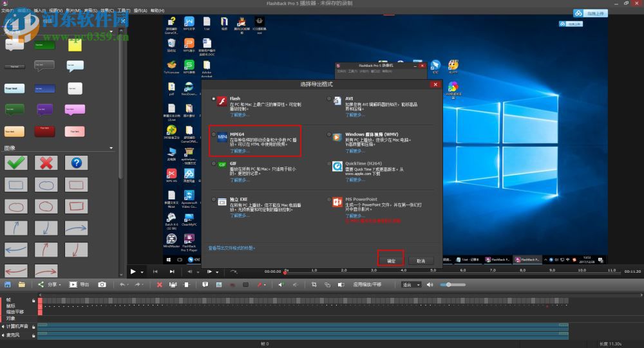
Task: Click the insert image toolbar icon
Action: (x=219, y=284)
